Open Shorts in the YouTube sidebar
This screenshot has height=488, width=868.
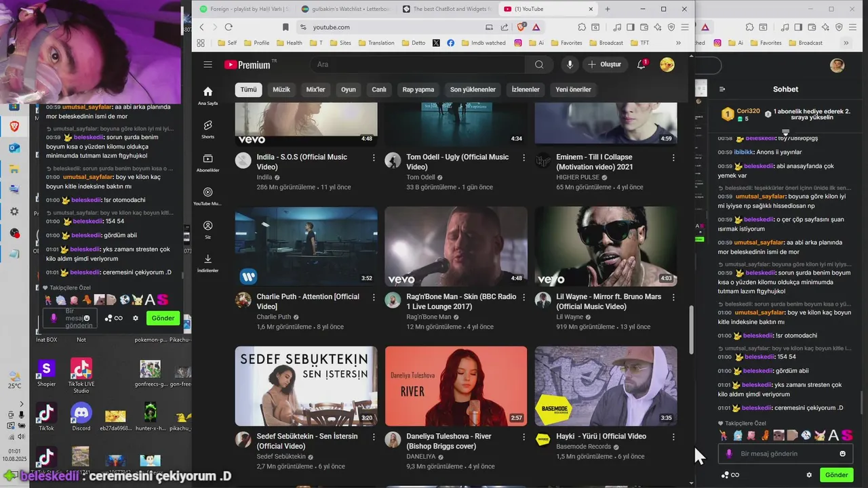(208, 129)
